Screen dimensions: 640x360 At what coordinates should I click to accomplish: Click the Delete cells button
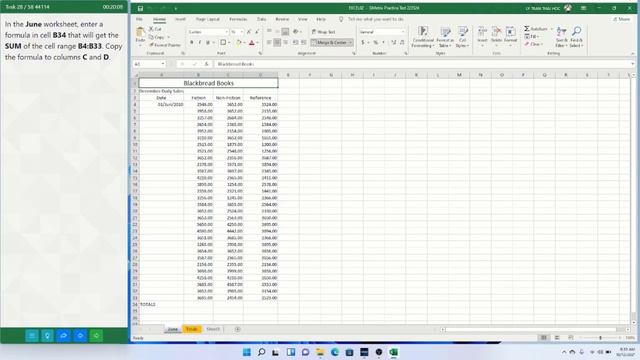tap(496, 37)
